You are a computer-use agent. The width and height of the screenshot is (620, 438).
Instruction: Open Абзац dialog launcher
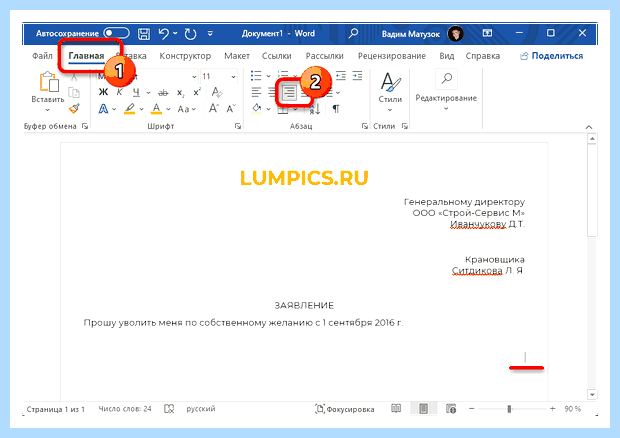coord(365,126)
